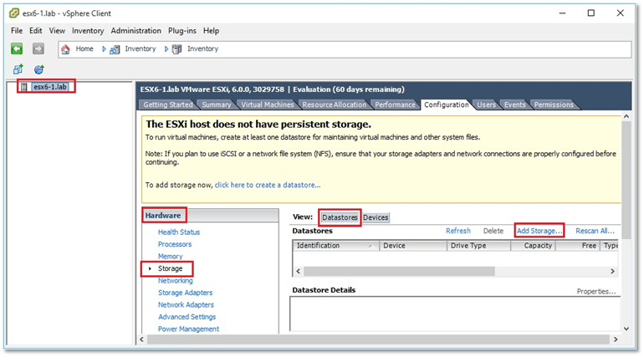Open the Plug-ins menu
This screenshot has height=357, width=644.
(182, 31)
